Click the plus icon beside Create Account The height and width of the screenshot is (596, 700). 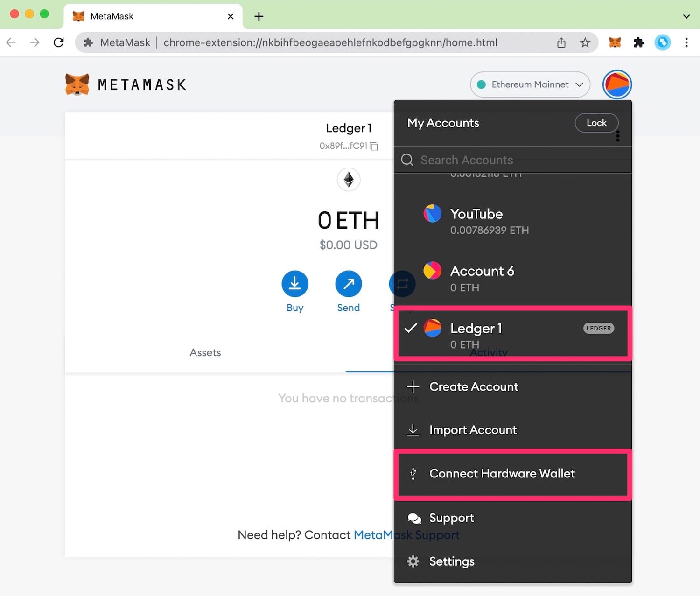click(x=413, y=386)
